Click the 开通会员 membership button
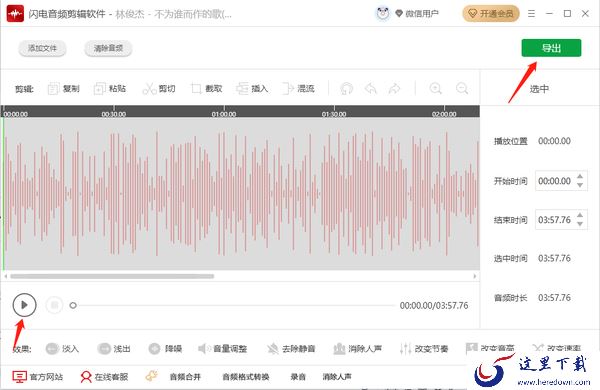Image resolution: width=600 pixels, height=390 pixels. 491,14
